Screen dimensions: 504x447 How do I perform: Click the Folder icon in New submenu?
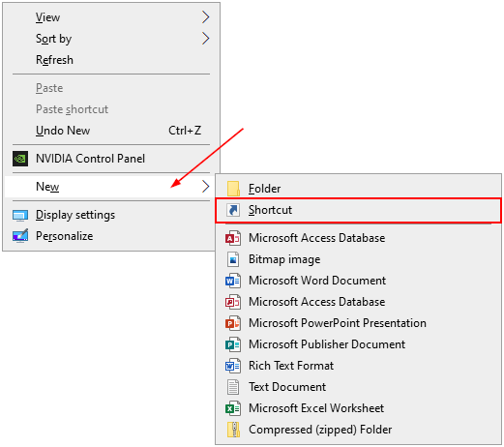tap(233, 189)
